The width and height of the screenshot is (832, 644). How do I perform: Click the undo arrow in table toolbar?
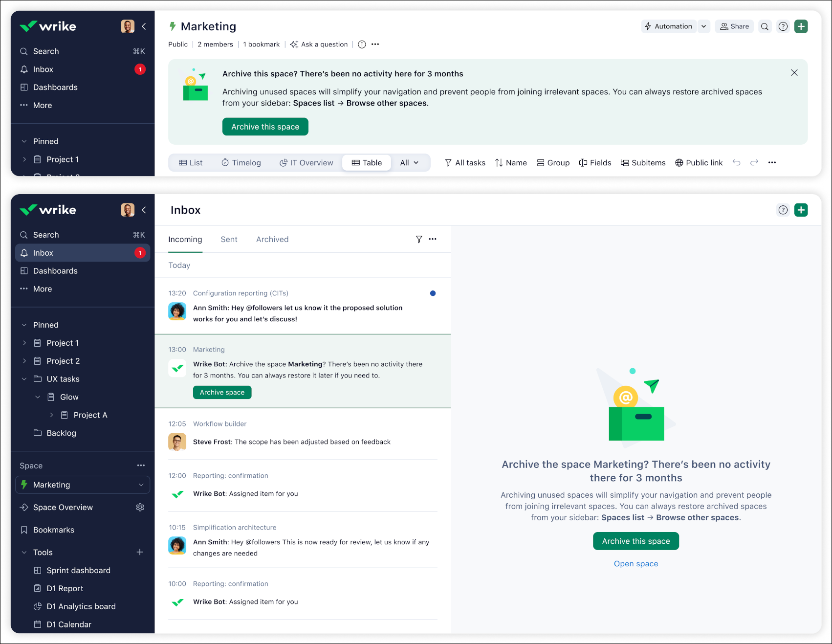[x=736, y=163]
